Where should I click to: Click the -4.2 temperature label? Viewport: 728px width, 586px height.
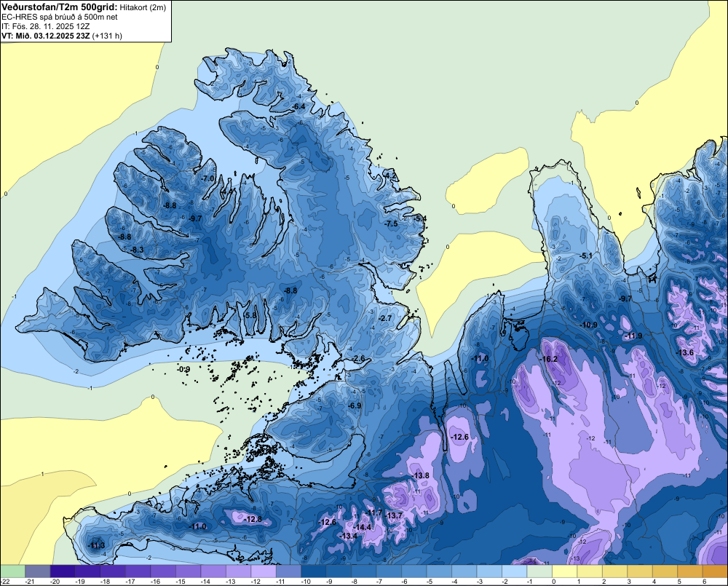[x=390, y=175]
